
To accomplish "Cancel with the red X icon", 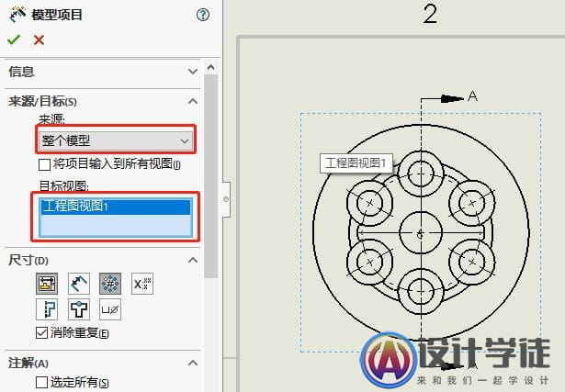I will tap(39, 39).
